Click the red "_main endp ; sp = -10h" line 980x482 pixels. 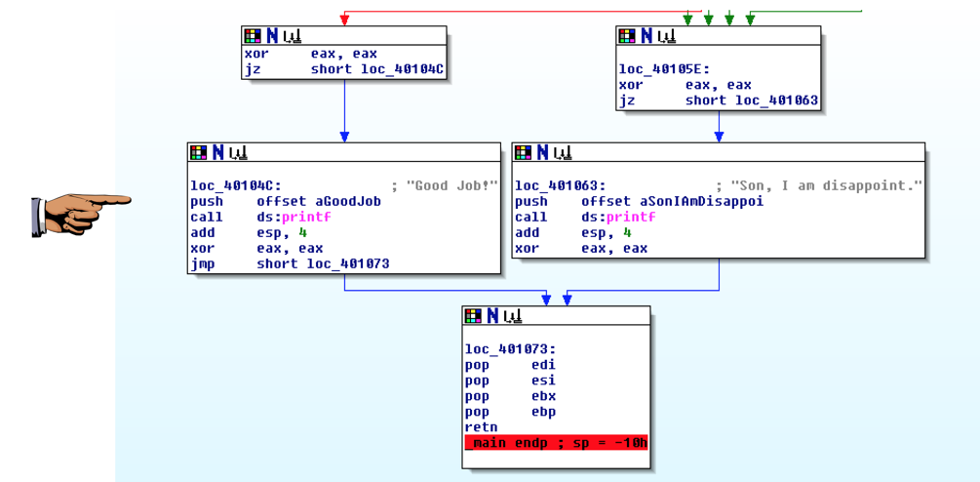(556, 443)
